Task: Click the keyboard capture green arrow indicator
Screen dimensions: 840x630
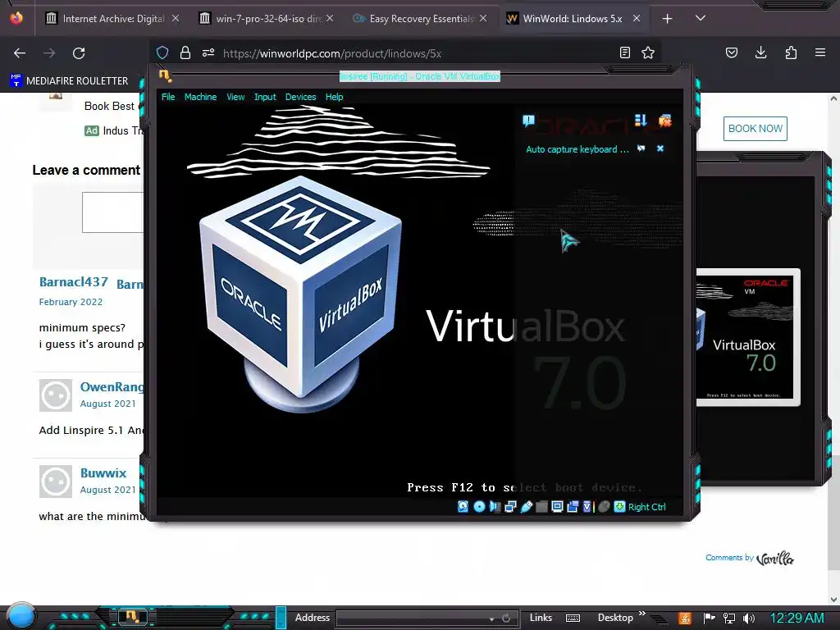Action: (619, 507)
